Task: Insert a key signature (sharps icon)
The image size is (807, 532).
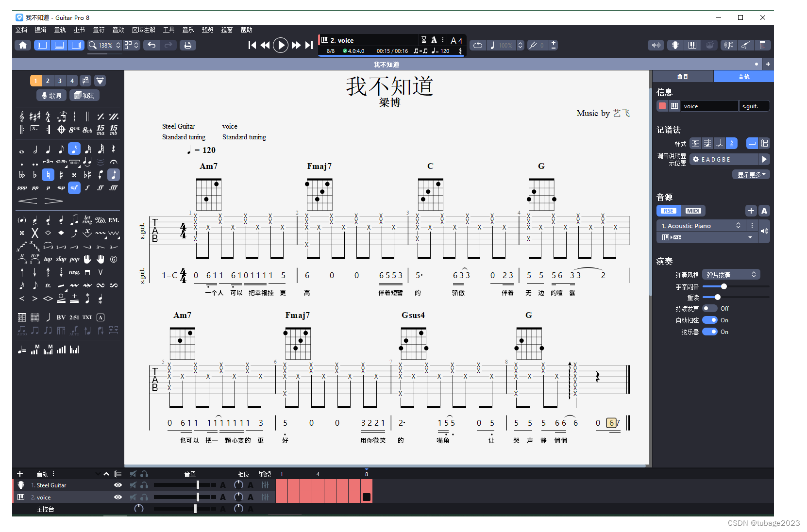Action: click(35, 116)
